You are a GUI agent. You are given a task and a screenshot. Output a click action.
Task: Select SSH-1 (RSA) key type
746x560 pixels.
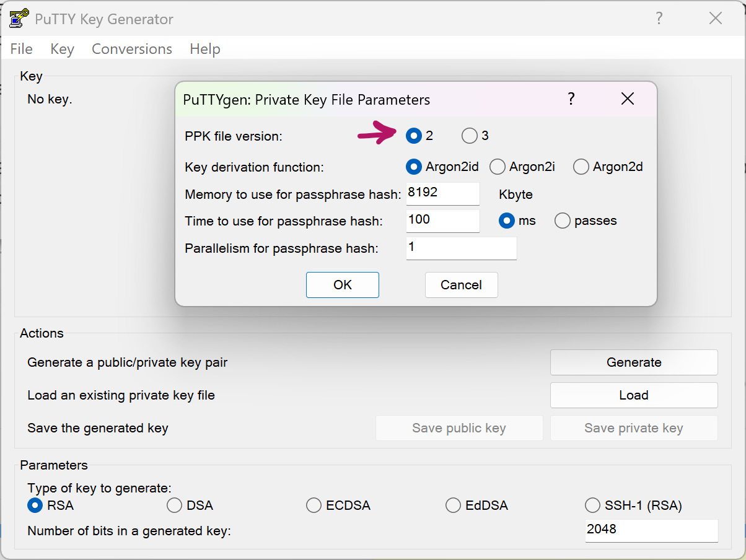(x=592, y=505)
